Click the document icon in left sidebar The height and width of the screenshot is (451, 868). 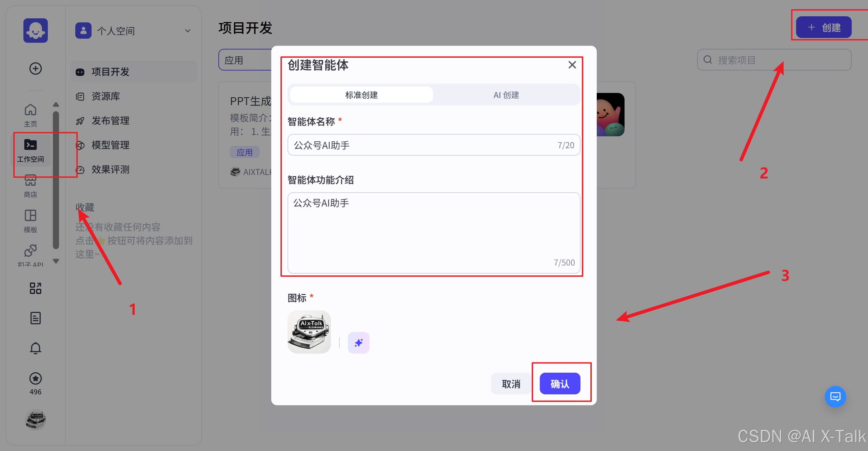click(x=35, y=318)
